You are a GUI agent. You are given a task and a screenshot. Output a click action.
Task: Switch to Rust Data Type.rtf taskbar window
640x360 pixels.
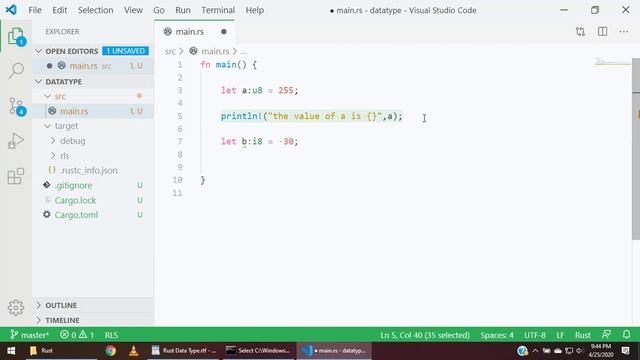tap(184, 351)
